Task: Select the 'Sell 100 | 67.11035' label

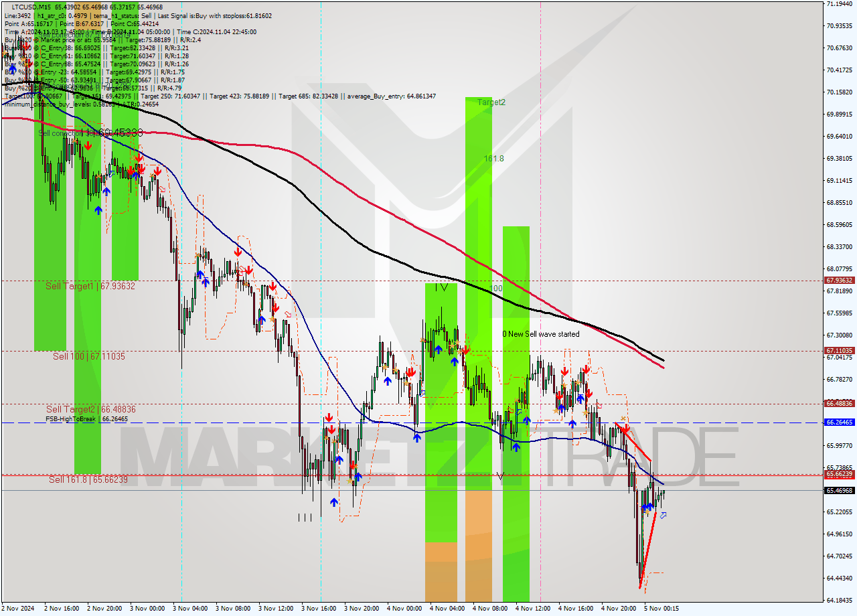Action: tap(89, 356)
